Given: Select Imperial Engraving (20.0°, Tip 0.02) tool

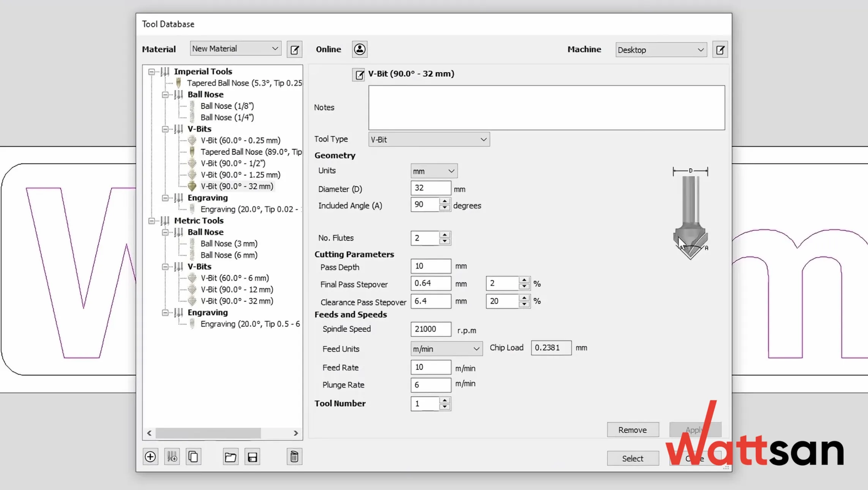Looking at the screenshot, I should (x=251, y=209).
